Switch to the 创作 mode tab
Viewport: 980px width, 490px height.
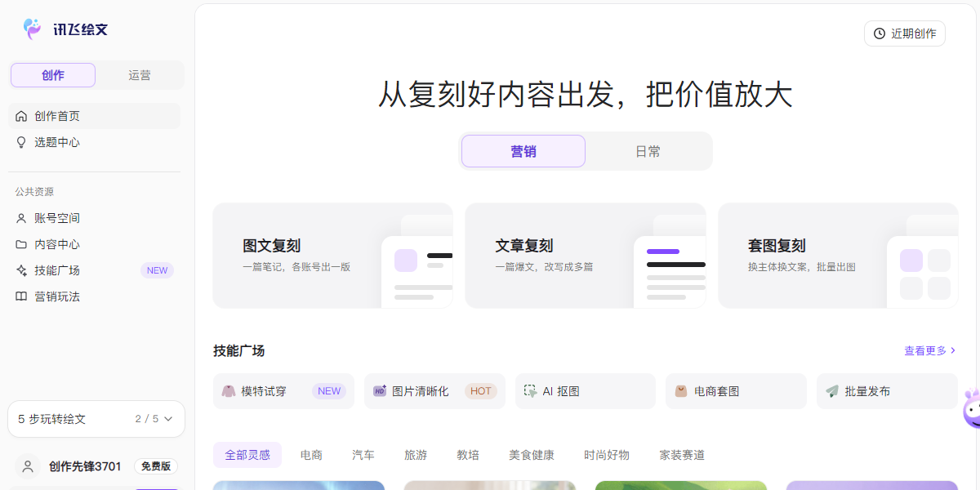coord(53,75)
